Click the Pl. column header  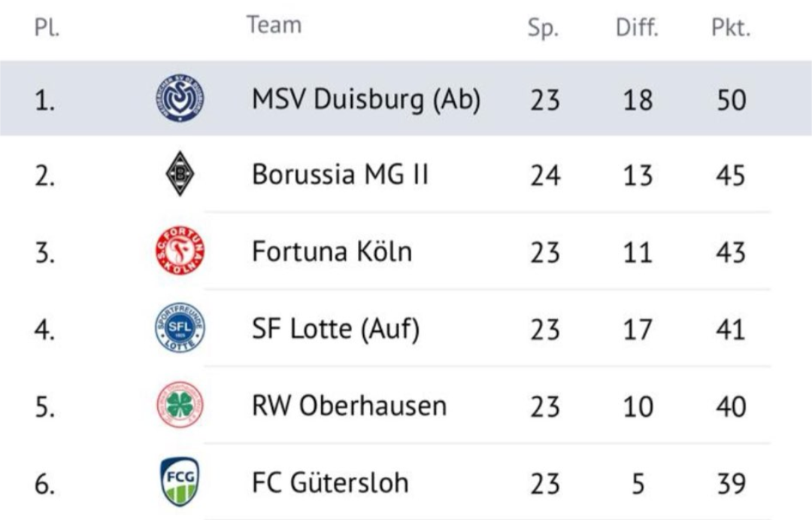47,29
